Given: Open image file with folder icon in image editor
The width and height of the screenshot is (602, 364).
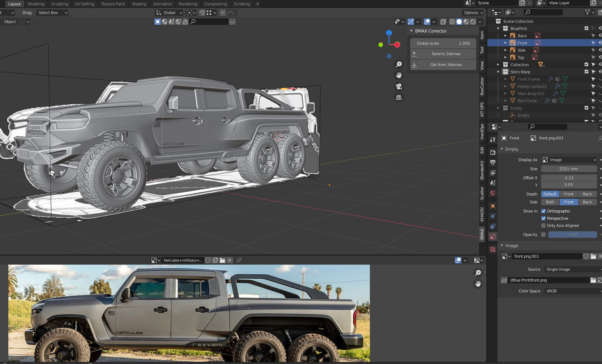Looking at the screenshot, I should coord(222,260).
